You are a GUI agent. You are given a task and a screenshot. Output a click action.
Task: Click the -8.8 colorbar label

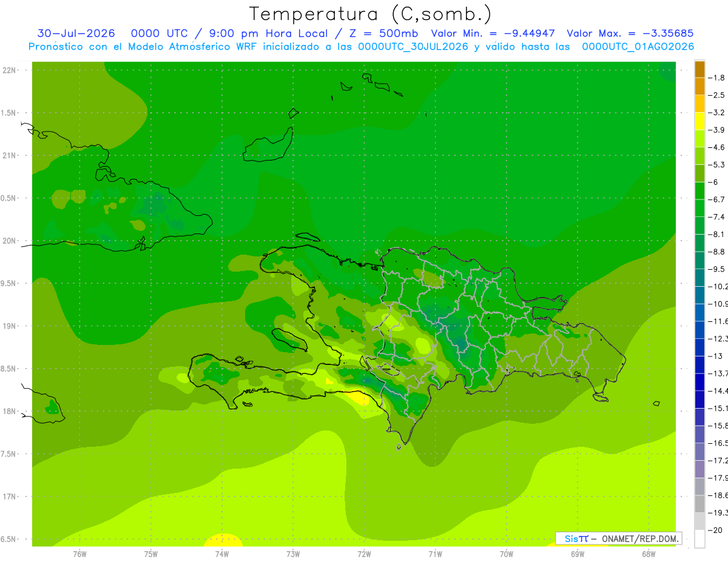(716, 252)
